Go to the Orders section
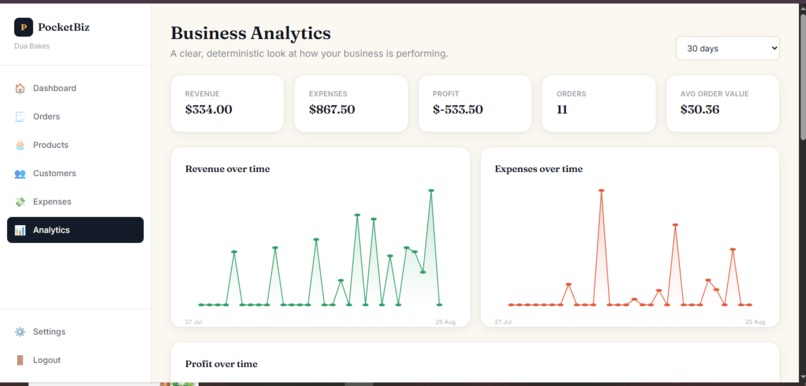The height and width of the screenshot is (386, 806). click(75, 117)
